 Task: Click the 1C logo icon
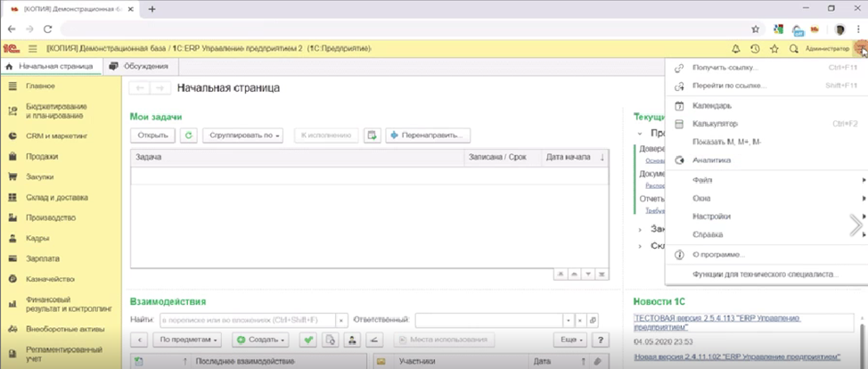(x=11, y=49)
